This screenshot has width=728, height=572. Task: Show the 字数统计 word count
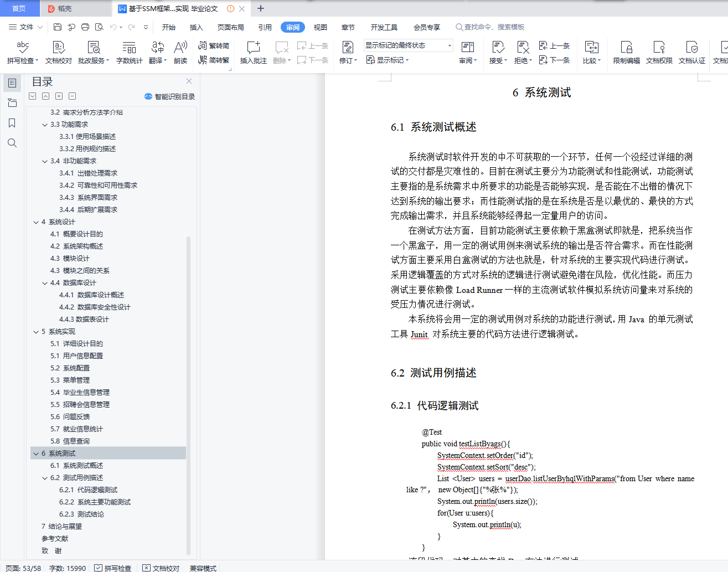(129, 53)
